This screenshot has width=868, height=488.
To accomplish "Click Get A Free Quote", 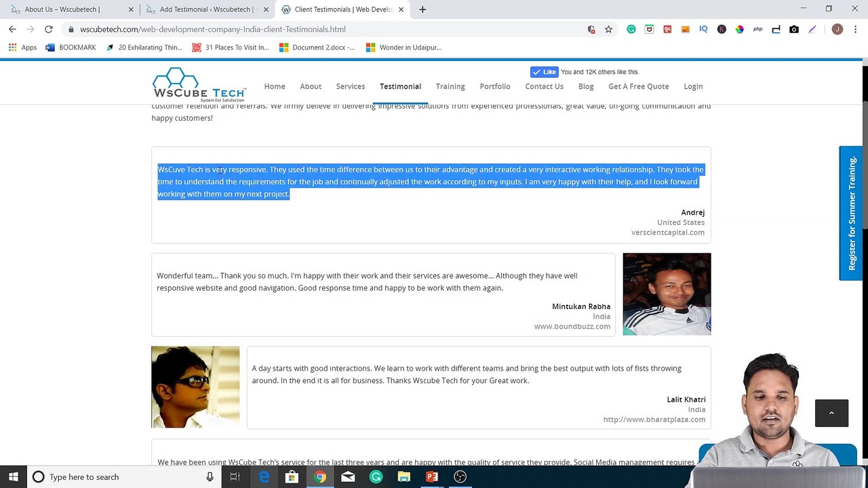I will pyautogui.click(x=639, y=86).
